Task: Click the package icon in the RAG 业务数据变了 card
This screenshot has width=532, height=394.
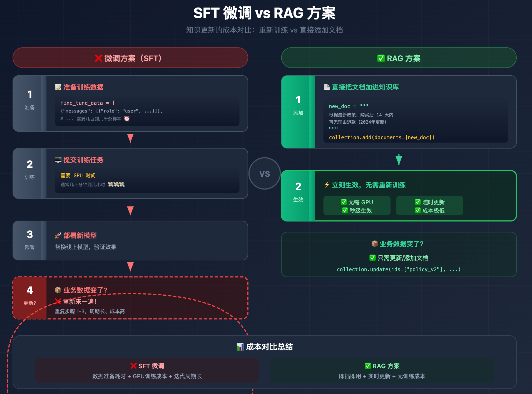Action: coord(374,244)
